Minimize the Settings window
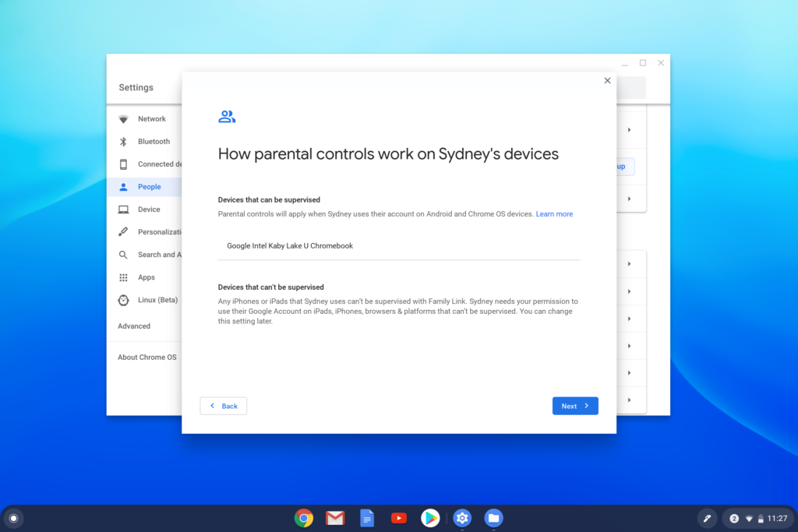This screenshot has height=532, width=798. coord(625,64)
